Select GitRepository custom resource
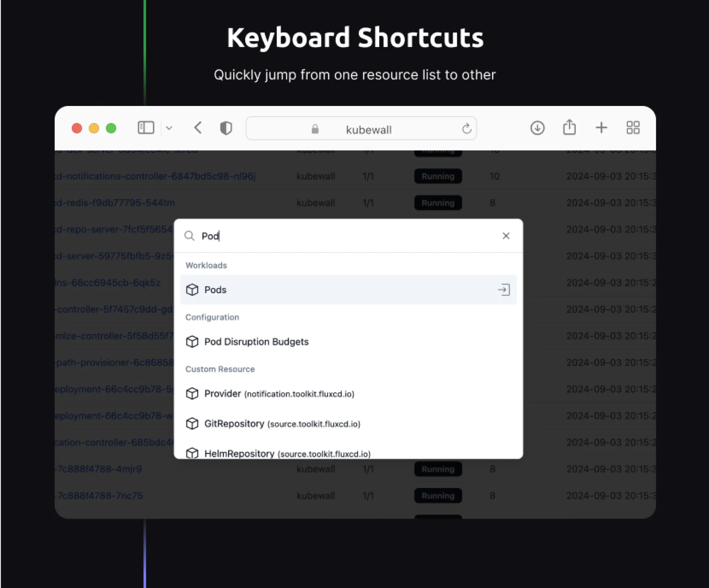 [x=282, y=424]
